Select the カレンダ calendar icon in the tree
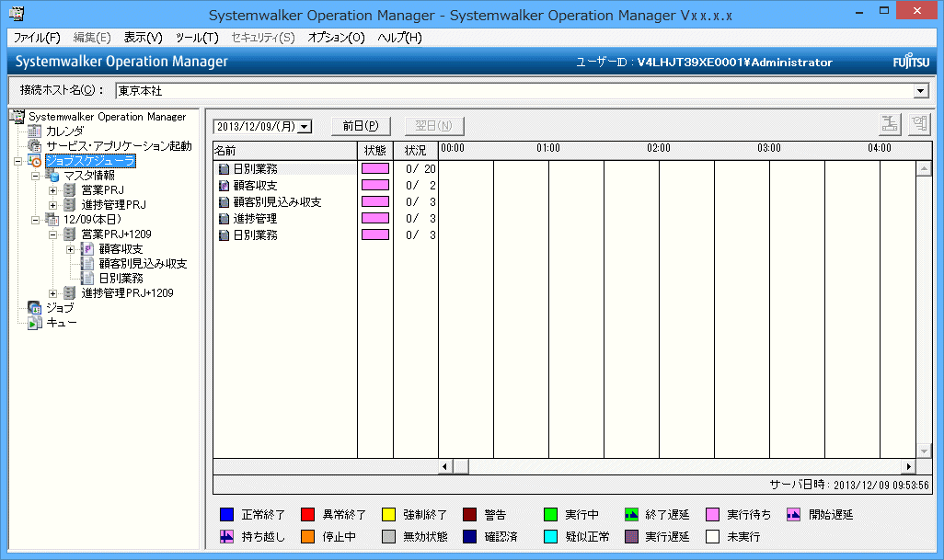The width and height of the screenshot is (944, 560). click(34, 131)
